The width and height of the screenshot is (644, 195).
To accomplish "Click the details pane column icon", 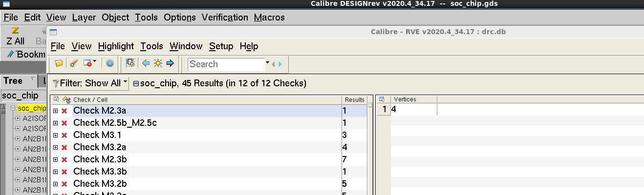I will 382,99.
